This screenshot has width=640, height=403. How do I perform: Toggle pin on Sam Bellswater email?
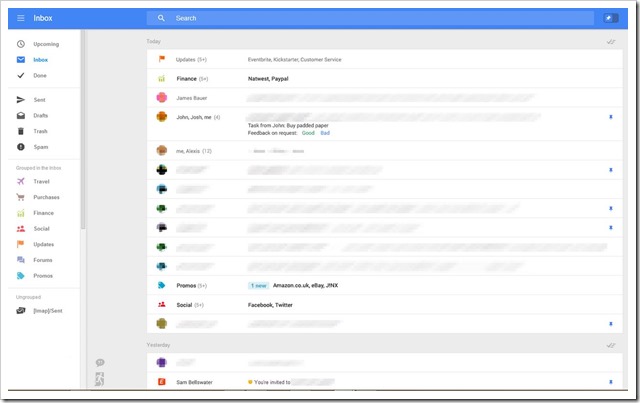(610, 382)
